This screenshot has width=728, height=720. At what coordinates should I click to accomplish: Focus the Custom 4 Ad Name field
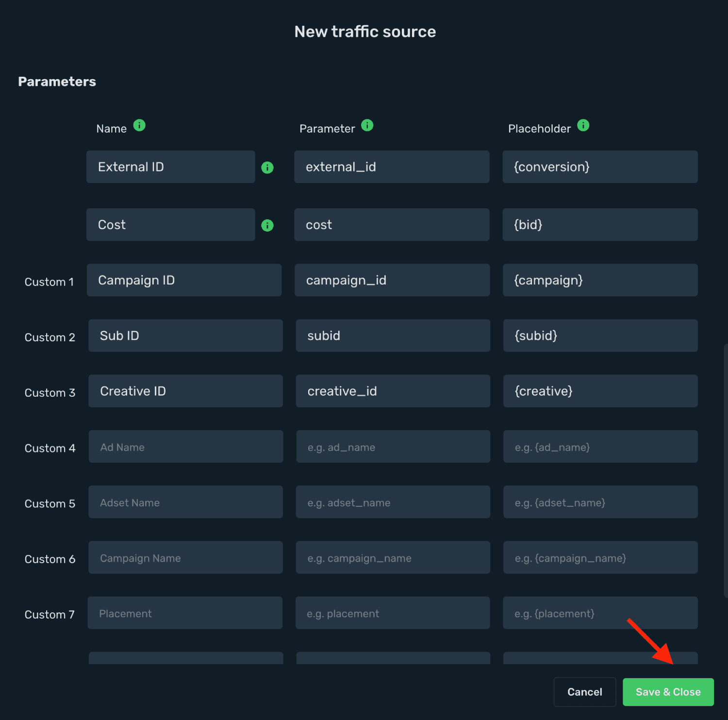tap(186, 447)
